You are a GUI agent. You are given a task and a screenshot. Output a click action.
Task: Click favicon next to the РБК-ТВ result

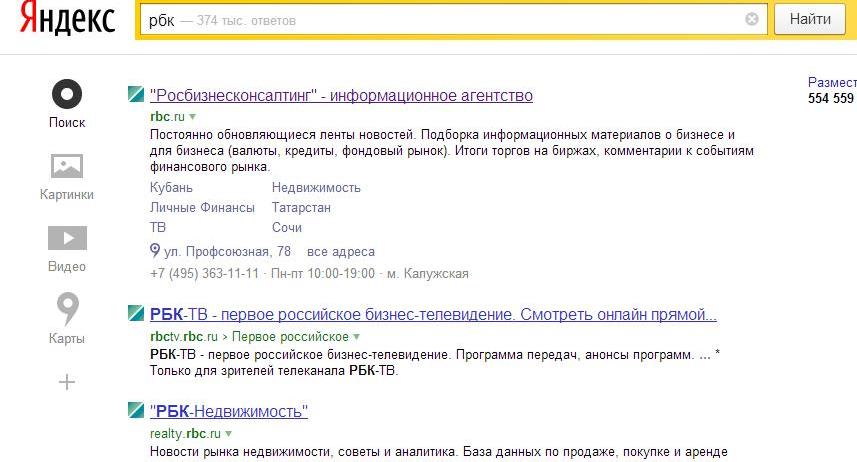[136, 313]
